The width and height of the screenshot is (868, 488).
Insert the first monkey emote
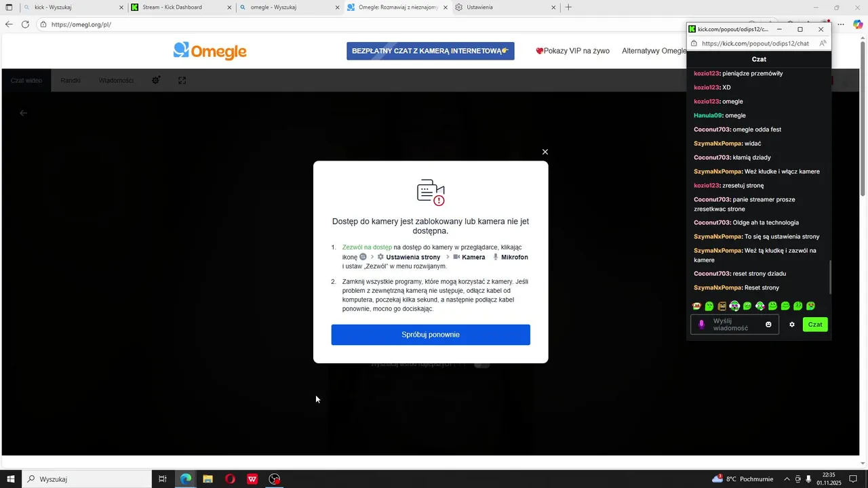[696, 306]
